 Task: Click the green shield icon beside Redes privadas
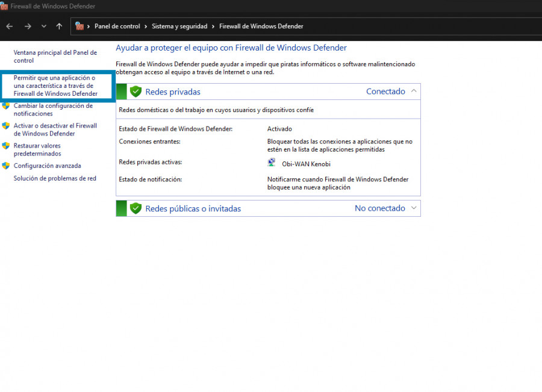click(135, 92)
